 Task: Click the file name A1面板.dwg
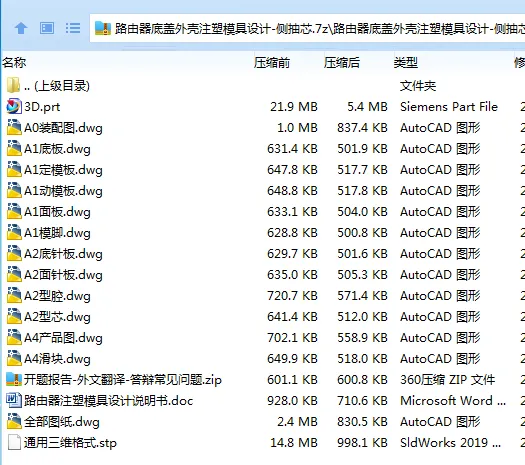coord(57,212)
